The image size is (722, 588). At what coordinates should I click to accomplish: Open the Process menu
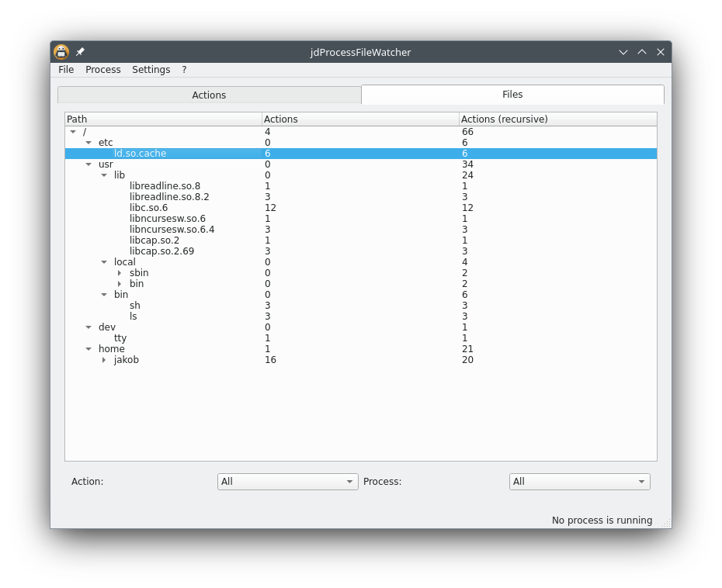coord(103,70)
